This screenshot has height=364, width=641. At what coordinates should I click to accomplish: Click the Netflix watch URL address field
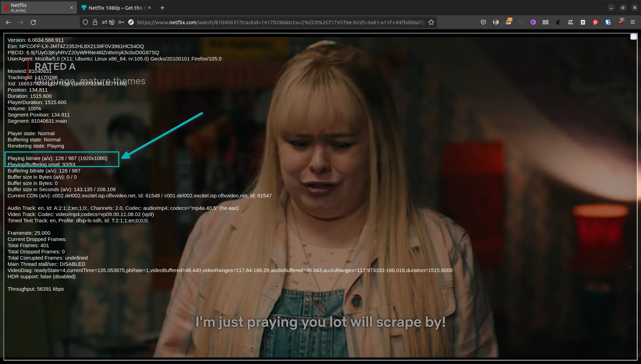coord(280,22)
